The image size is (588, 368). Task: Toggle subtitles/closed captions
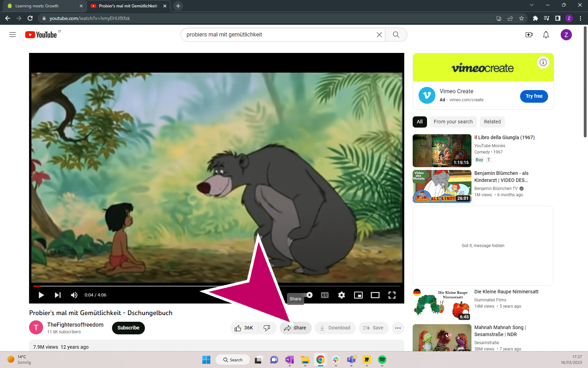325,295
